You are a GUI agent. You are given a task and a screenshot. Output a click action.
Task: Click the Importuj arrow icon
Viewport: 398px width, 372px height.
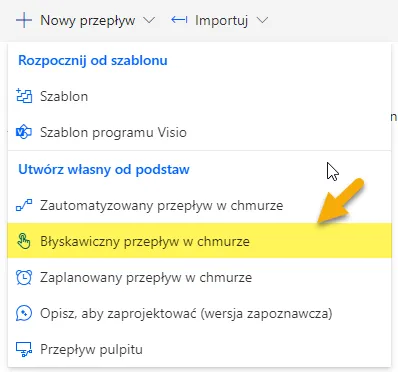(x=179, y=20)
